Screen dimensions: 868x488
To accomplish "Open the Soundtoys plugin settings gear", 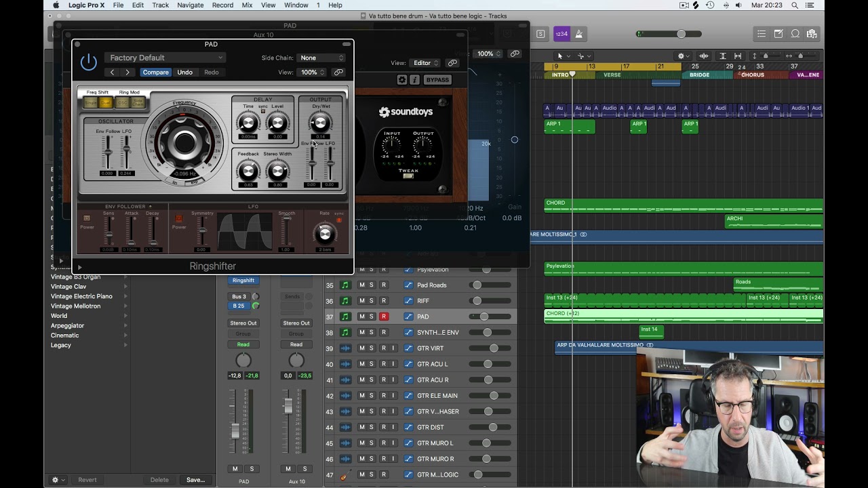I will [x=402, y=80].
